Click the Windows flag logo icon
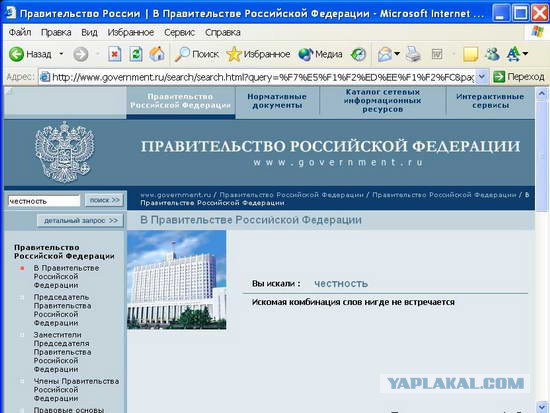This screenshot has height=413, width=550. pyautogui.click(x=537, y=32)
